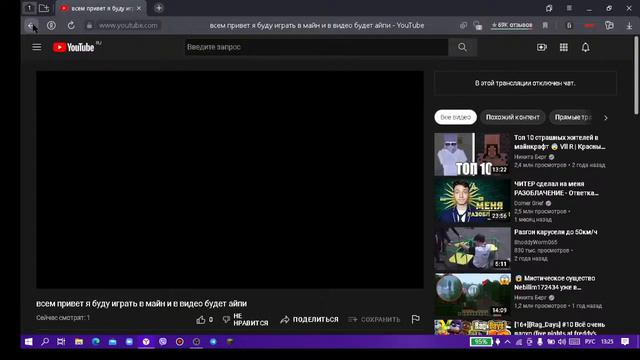
Task: Select the 'Все видео' chip
Action: (456, 117)
